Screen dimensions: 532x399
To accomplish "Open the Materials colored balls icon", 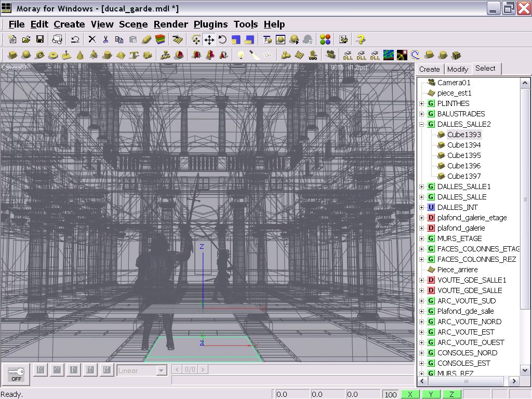I will (x=325, y=39).
